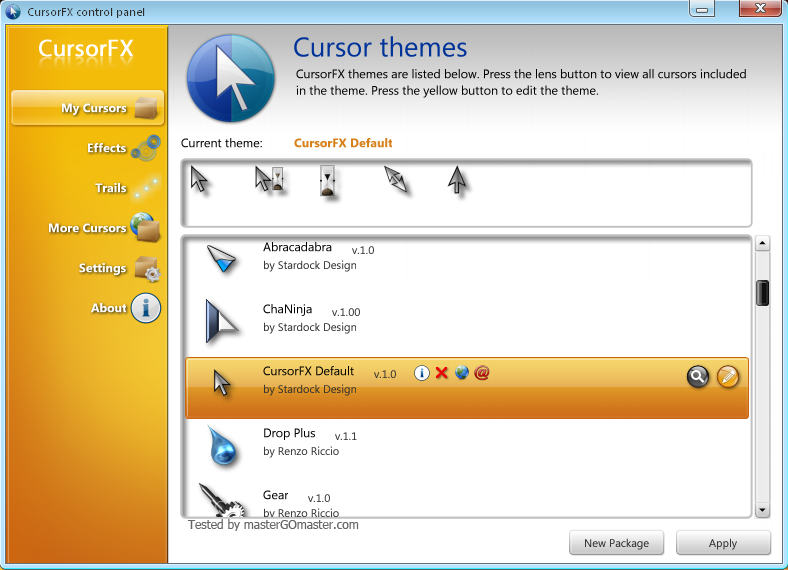Minimize the CursorFX control panel window
Image resolution: width=788 pixels, height=570 pixels.
702,9
